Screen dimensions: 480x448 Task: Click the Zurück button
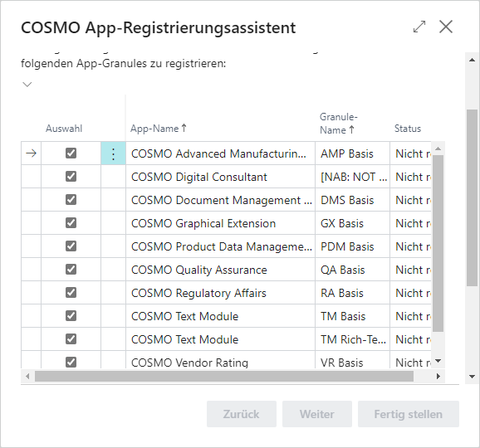tap(242, 414)
